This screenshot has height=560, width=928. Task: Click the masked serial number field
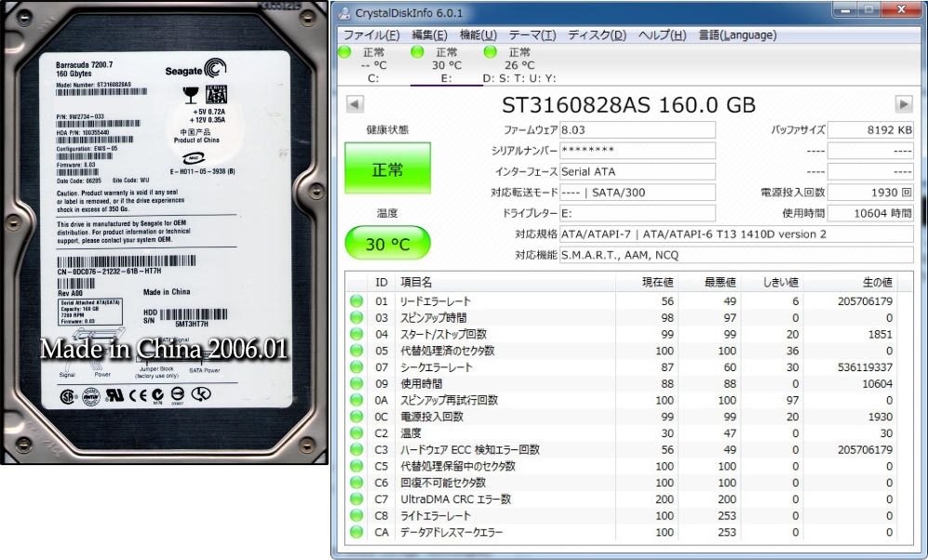638,151
